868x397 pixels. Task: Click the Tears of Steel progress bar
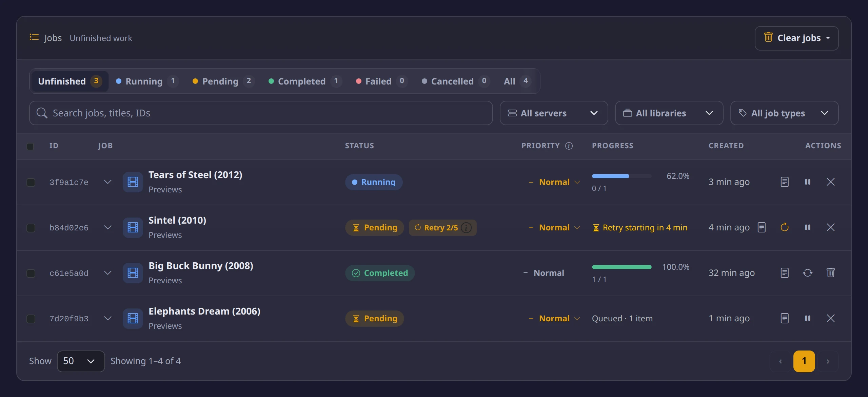[622, 176]
